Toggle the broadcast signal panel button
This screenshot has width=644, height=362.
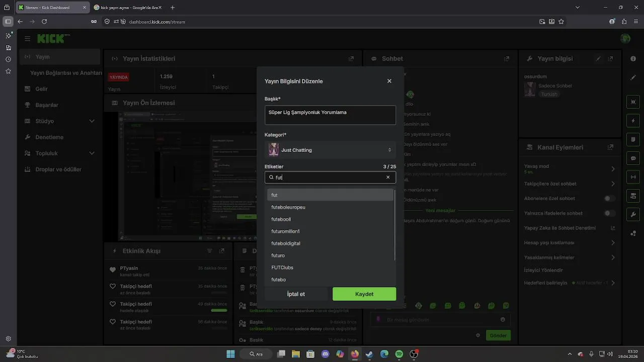[633, 177]
